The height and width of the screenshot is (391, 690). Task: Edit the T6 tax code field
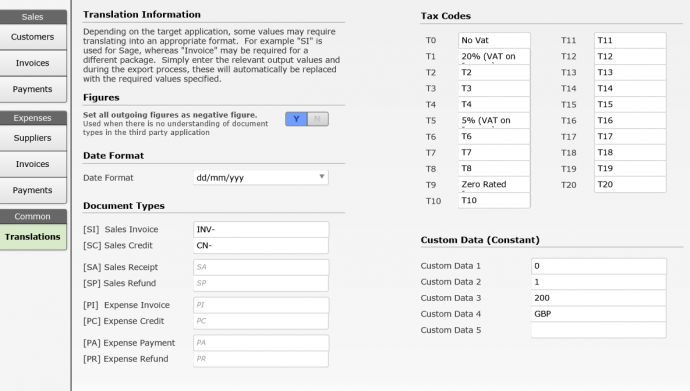pyautogui.click(x=494, y=136)
